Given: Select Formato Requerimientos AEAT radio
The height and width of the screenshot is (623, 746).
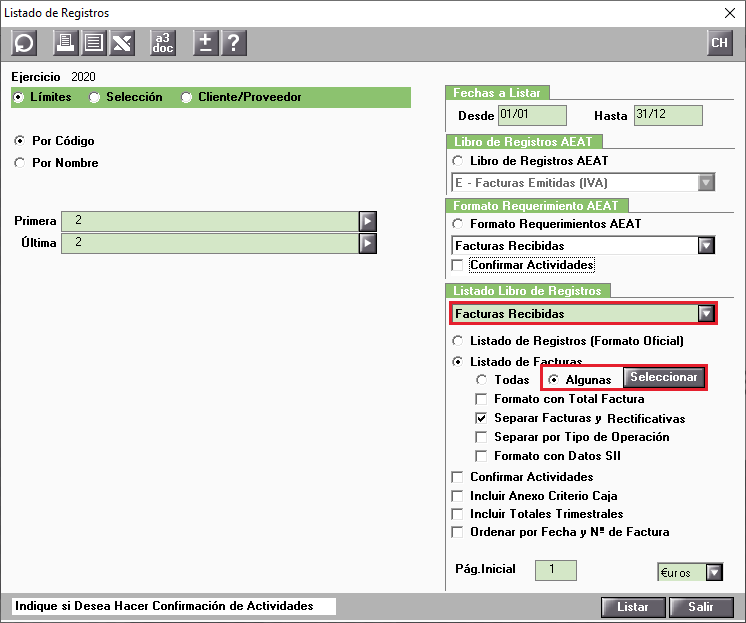Looking at the screenshot, I should [x=458, y=224].
